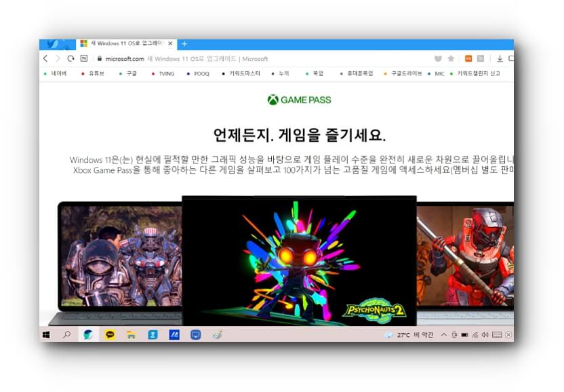The height and width of the screenshot is (392, 564).
Task: Click the gray shield icon in address bar
Action: [438, 59]
